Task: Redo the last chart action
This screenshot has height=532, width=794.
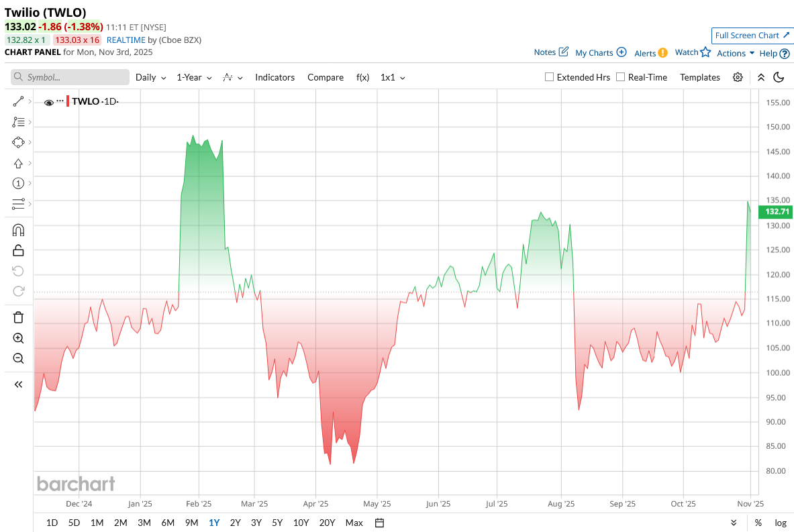Action: click(18, 291)
